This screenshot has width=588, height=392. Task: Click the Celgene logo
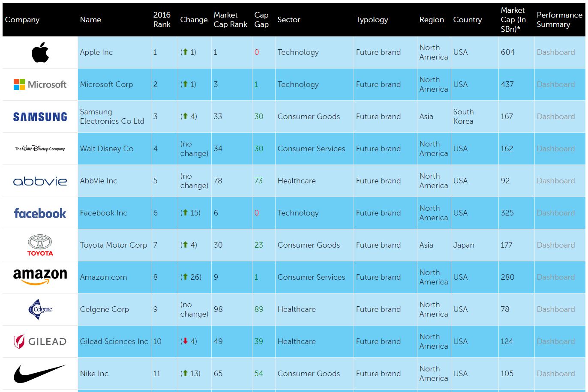pyautogui.click(x=40, y=309)
